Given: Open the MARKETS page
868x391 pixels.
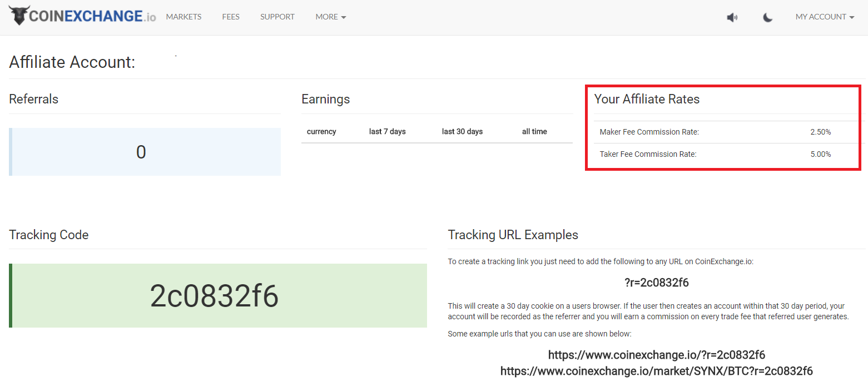Looking at the screenshot, I should click(183, 17).
